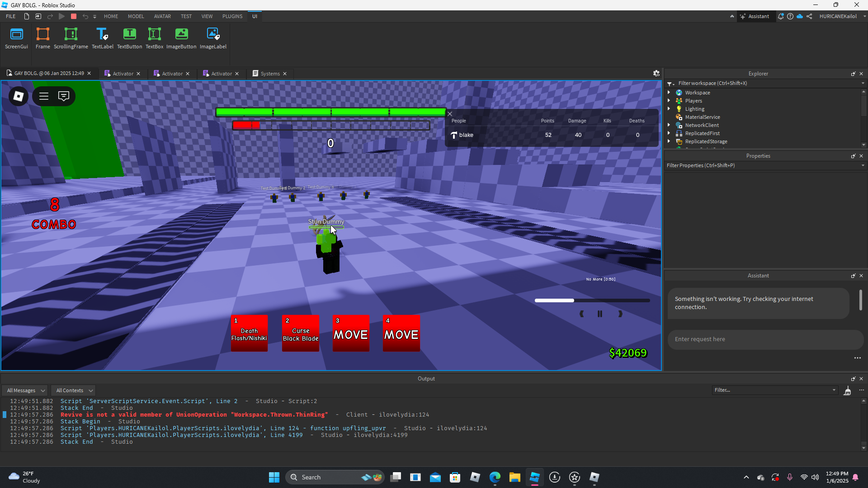Toggle the leaderboard hamburger menu
Image resolution: width=868 pixels, height=488 pixels.
44,96
